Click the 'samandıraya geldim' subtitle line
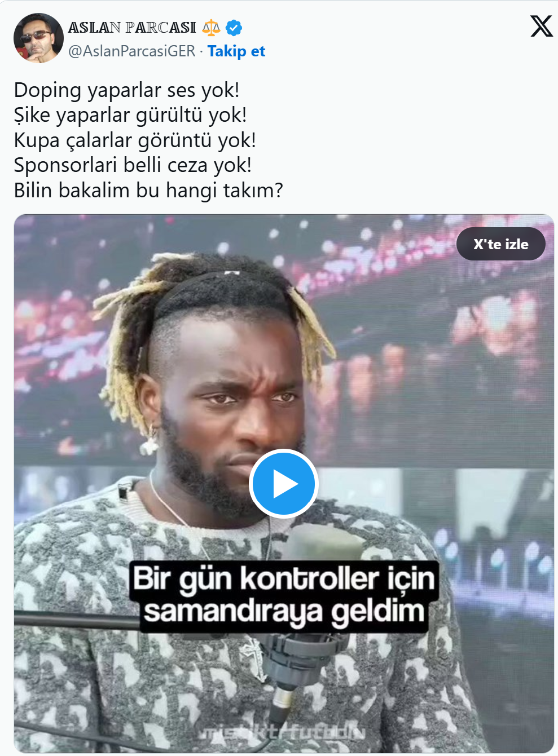 coord(284,612)
